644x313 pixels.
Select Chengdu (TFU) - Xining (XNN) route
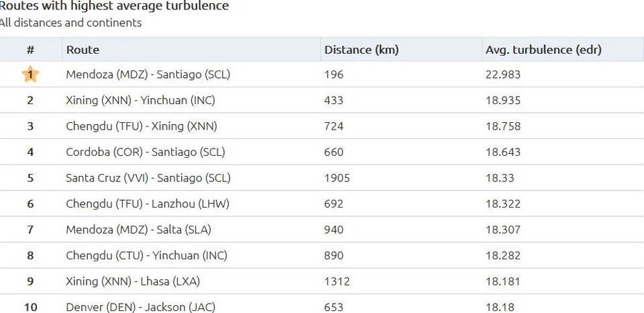tap(142, 126)
